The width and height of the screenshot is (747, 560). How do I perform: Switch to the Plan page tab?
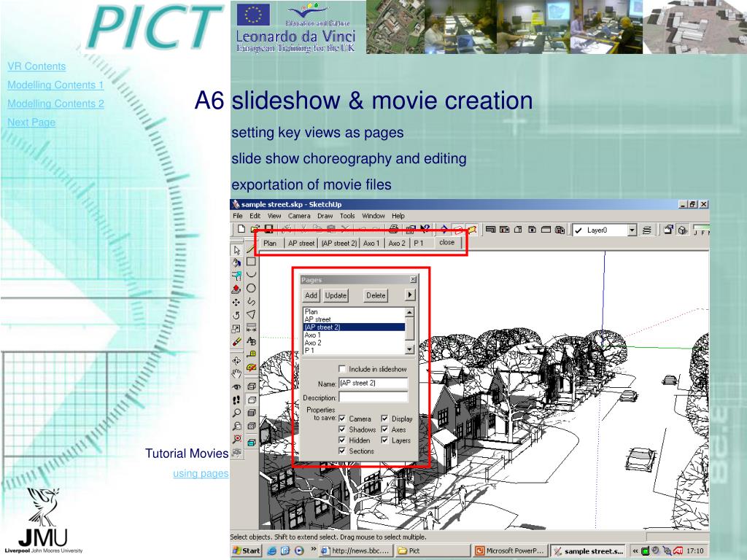(x=270, y=243)
